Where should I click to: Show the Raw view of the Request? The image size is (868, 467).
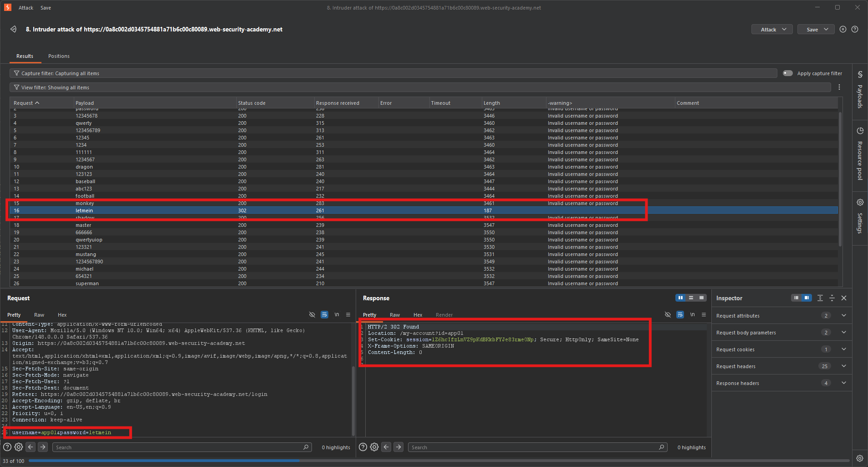tap(39, 315)
